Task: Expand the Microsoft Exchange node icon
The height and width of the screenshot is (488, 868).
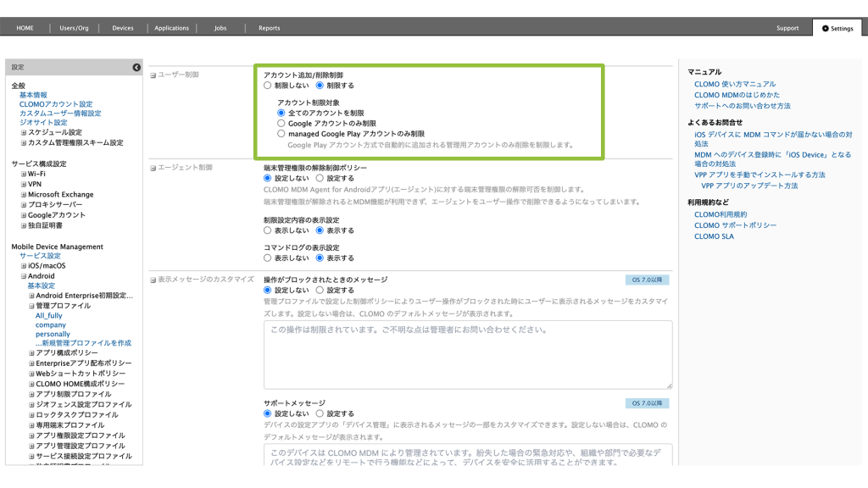Action: click(x=24, y=194)
